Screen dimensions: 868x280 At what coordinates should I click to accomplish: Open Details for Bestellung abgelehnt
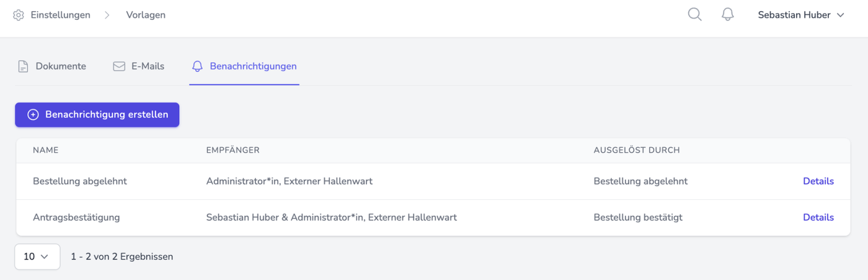(818, 181)
